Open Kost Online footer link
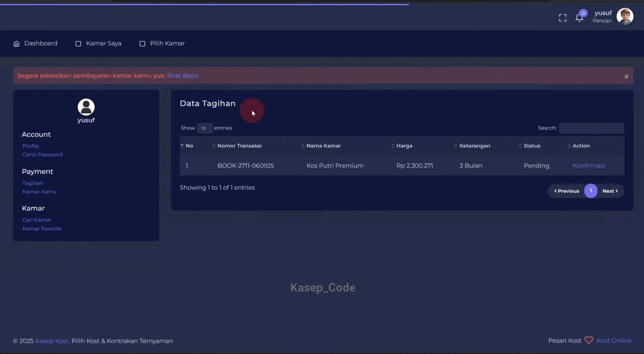The width and height of the screenshot is (644, 354). coord(614,340)
